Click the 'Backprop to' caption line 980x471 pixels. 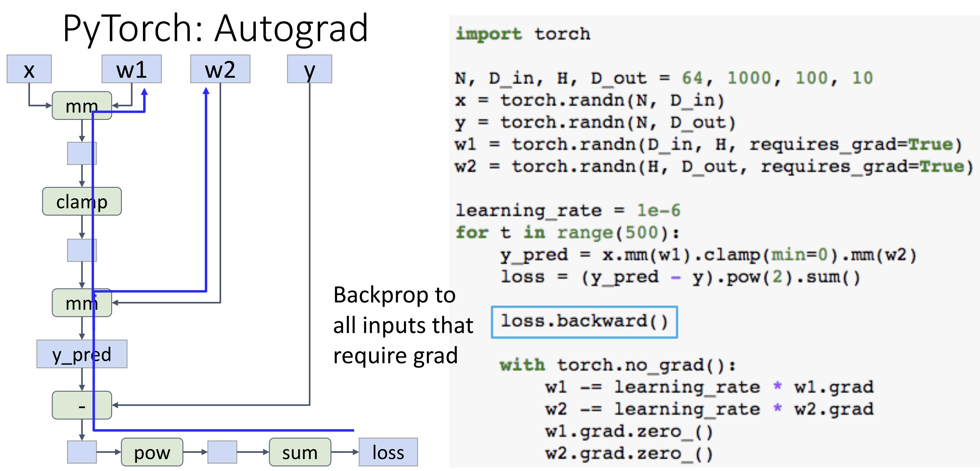coord(394,295)
